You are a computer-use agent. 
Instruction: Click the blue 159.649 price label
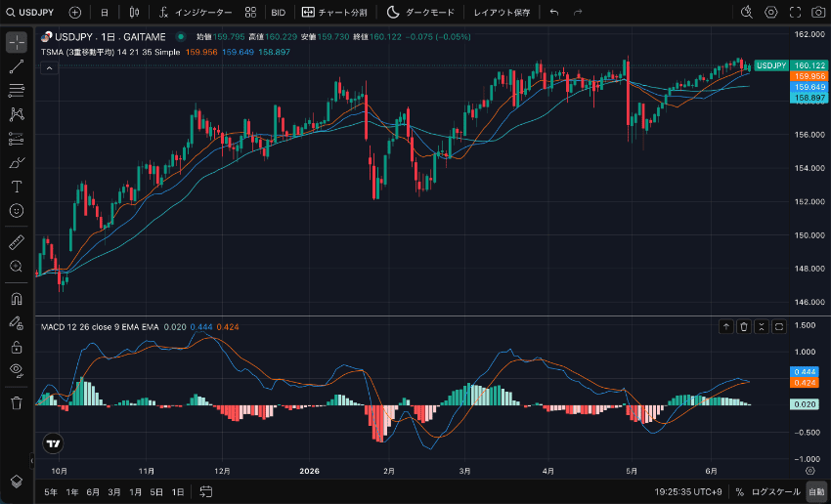[x=809, y=87]
